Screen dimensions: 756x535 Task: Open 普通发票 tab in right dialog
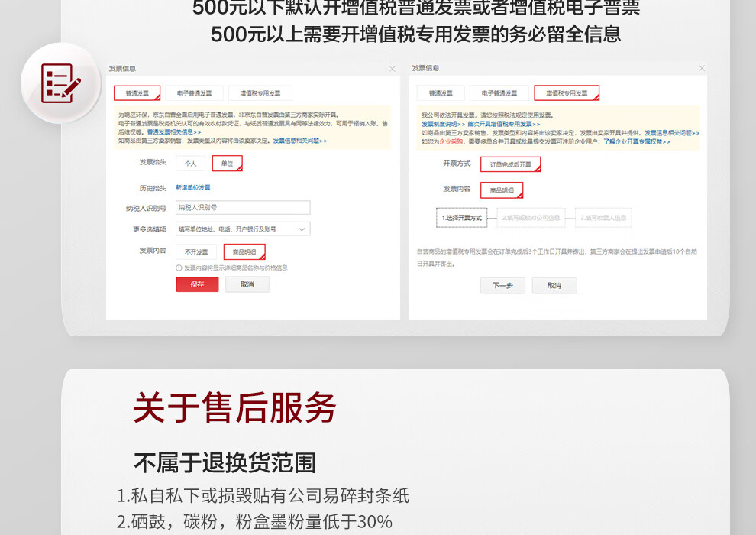(441, 93)
